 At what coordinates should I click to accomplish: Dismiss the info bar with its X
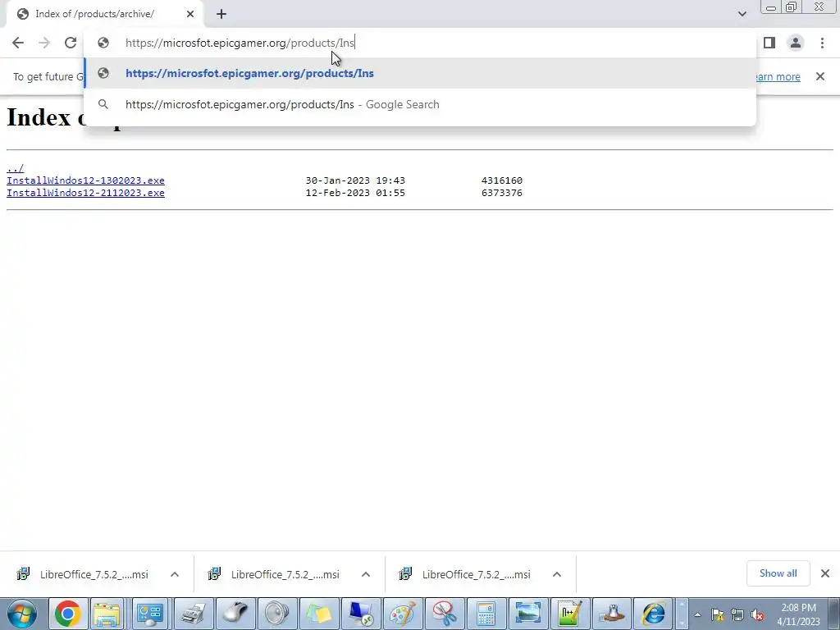tap(820, 76)
